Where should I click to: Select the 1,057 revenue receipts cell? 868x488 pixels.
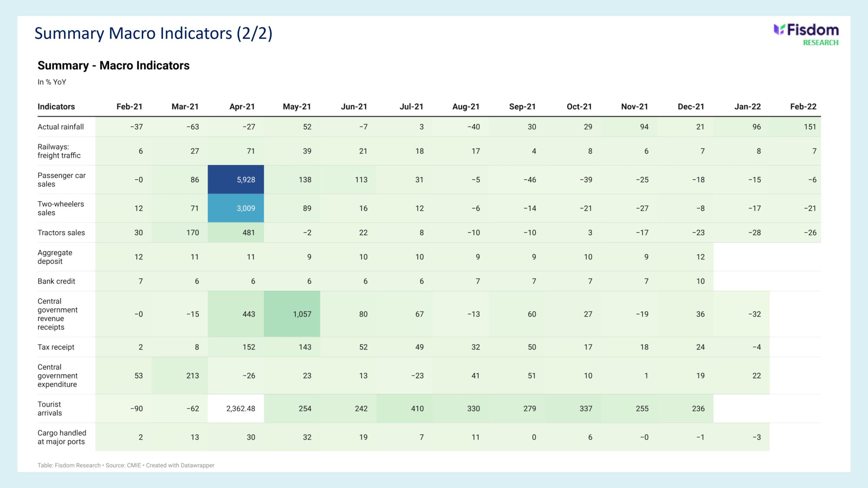[x=292, y=314]
